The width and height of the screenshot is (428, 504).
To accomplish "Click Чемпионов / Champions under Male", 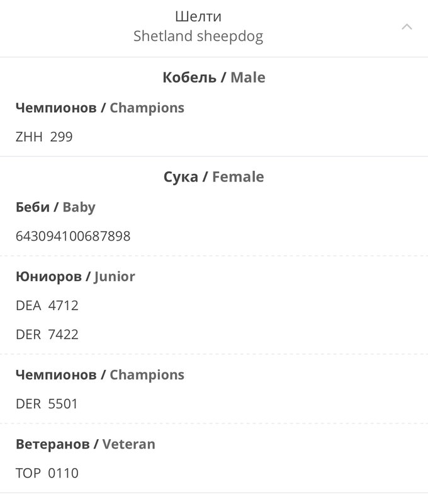I will coord(100,108).
